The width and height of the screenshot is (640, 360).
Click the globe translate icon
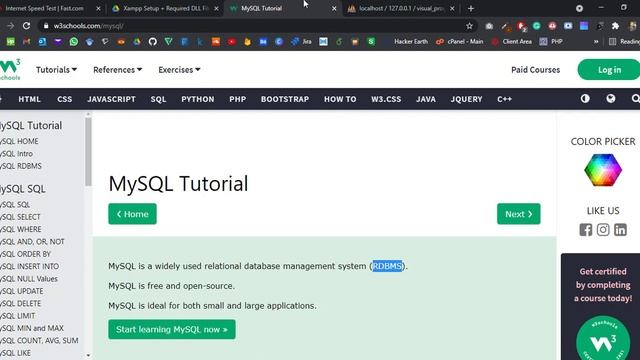click(x=610, y=99)
